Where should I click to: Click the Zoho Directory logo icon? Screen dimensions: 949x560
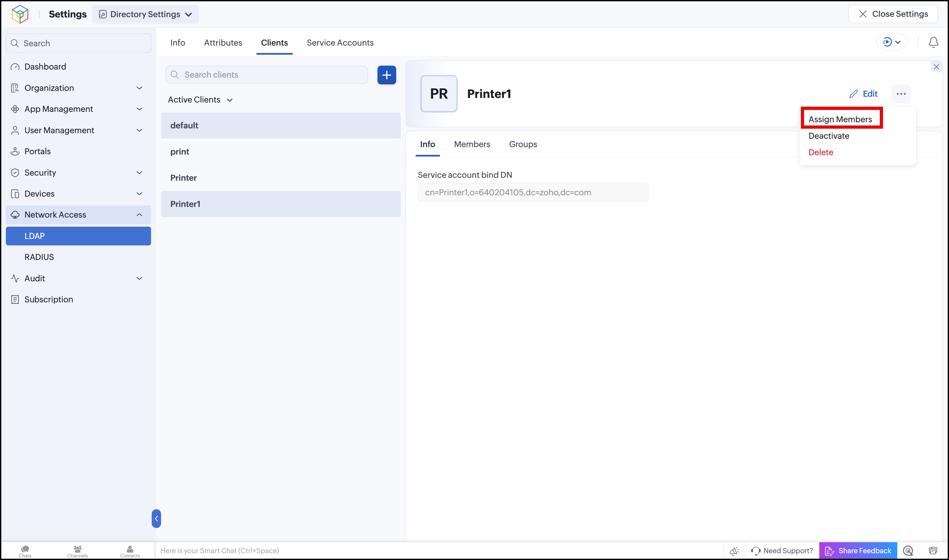pyautogui.click(x=20, y=14)
